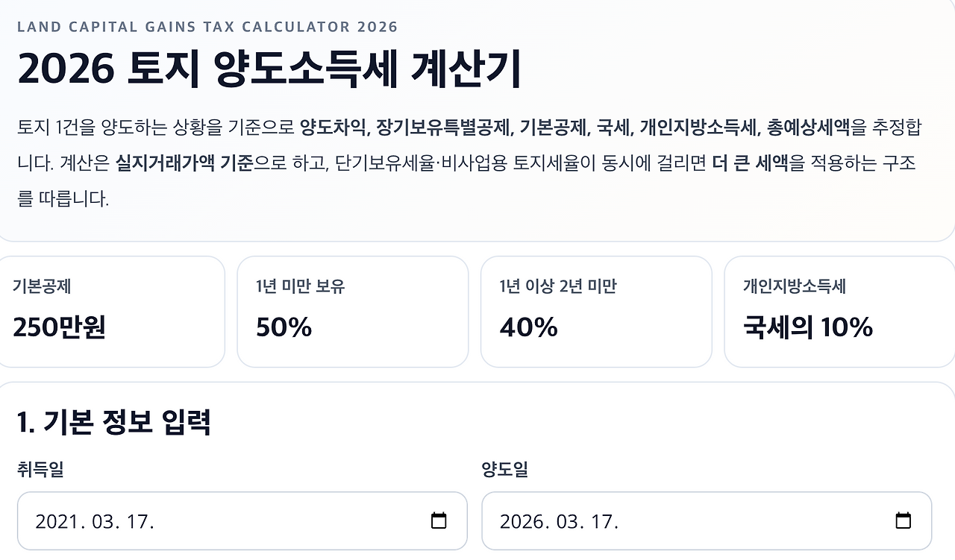
Task: Select the 개인지방소득세 국세의 10% card
Action: [x=837, y=311]
